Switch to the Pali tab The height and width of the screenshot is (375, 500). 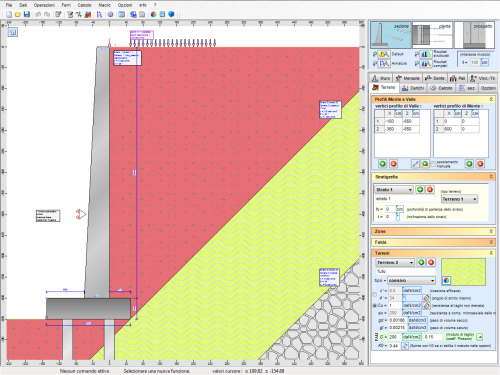pos(457,78)
